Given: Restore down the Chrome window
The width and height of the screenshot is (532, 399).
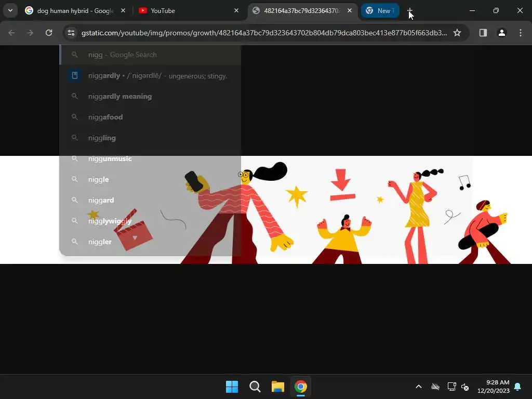Looking at the screenshot, I should pos(496,10).
